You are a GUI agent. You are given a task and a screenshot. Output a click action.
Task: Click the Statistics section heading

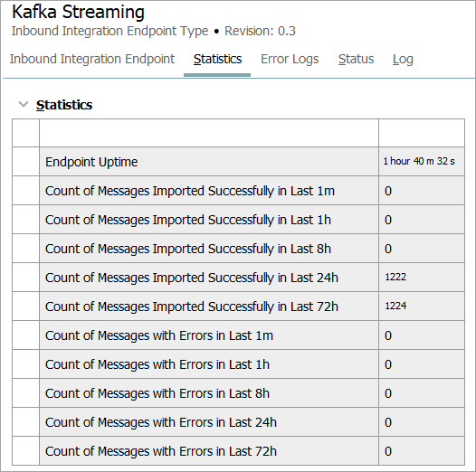coord(64,105)
